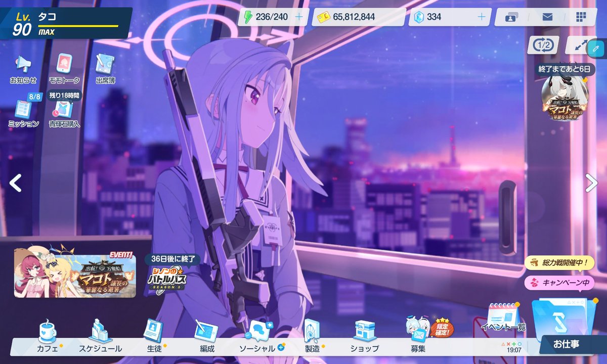This screenshot has width=607, height=364.
Task: Open the EVENT banner with マコト議長
Action: [x=75, y=273]
